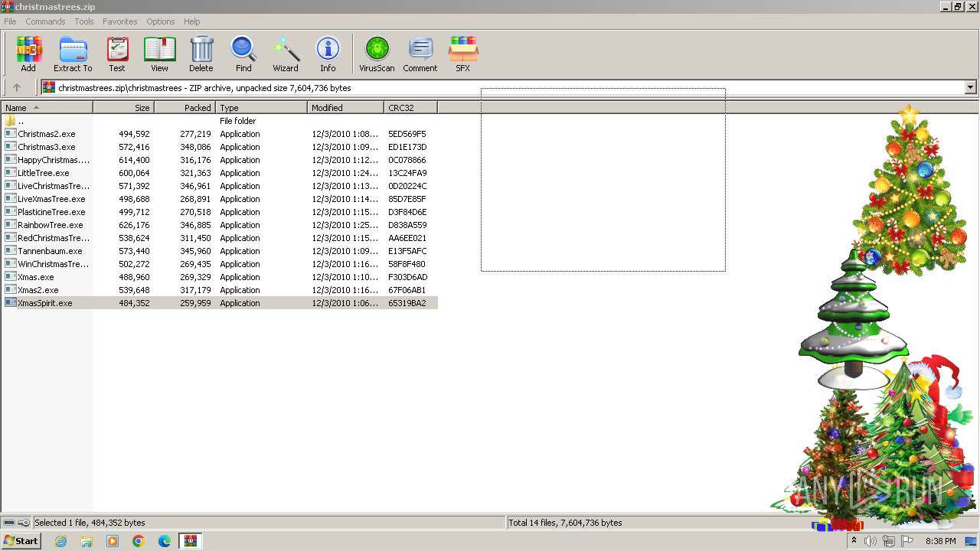
Task: Open Edge from taskbar
Action: (x=165, y=541)
